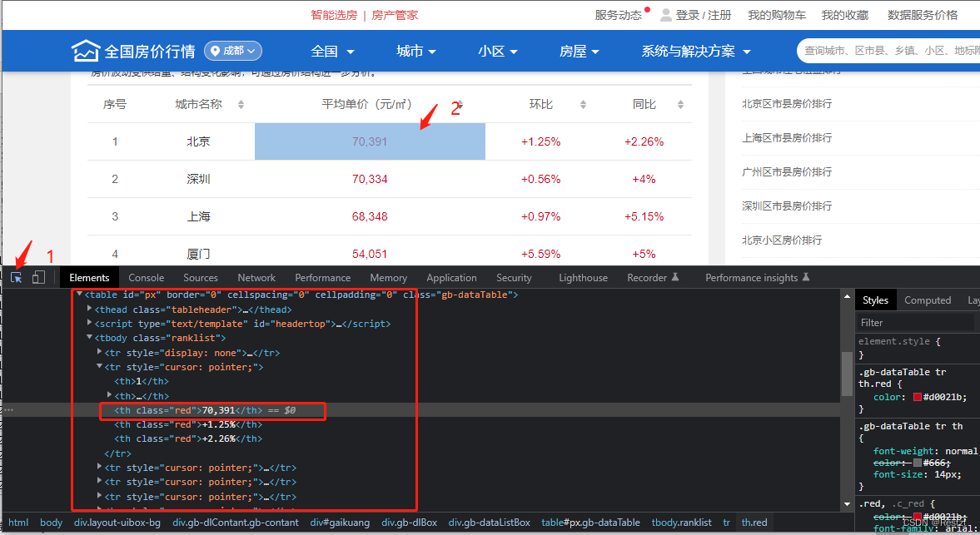Viewport: 980px width, 535px height.
Task: Open 广州区市县房价排行 link
Action: pyautogui.click(x=787, y=171)
